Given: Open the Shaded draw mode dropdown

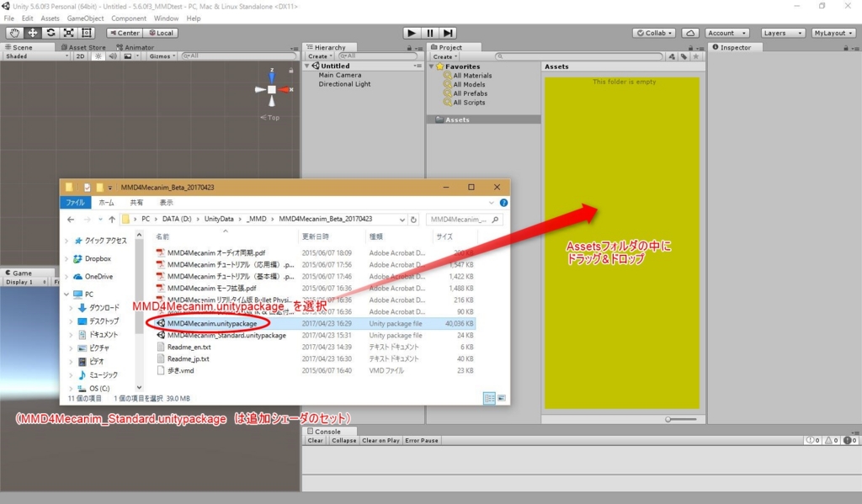Looking at the screenshot, I should click(36, 56).
